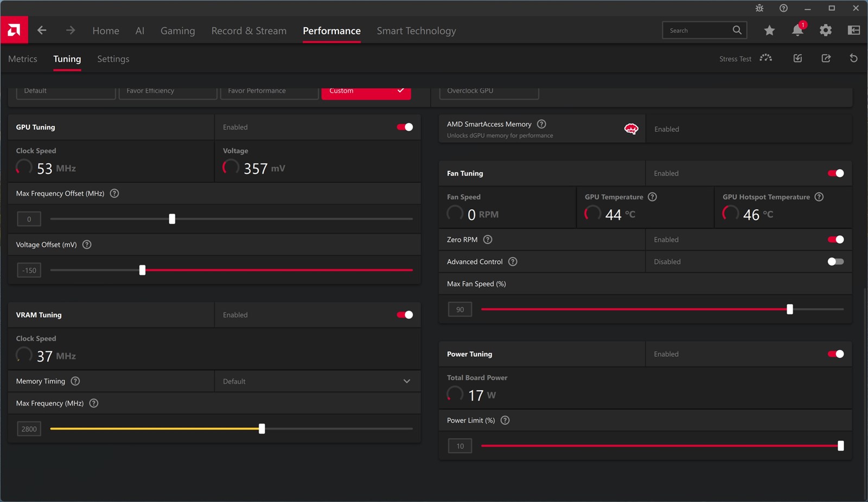Go forward with the right arrow icon
The image size is (868, 502).
point(71,30)
